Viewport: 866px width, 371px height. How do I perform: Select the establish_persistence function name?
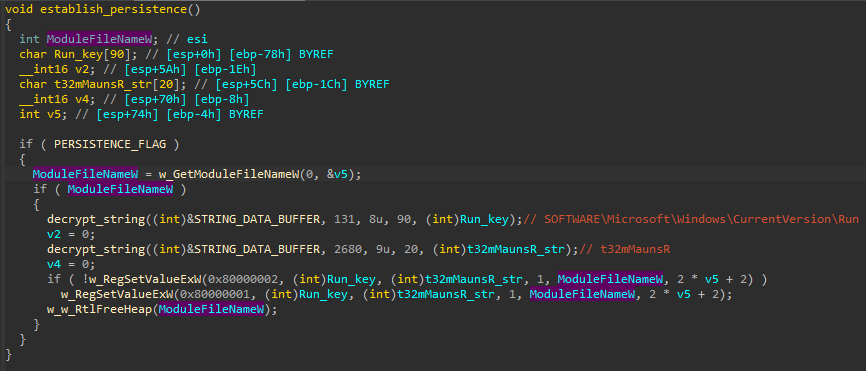pyautogui.click(x=113, y=10)
